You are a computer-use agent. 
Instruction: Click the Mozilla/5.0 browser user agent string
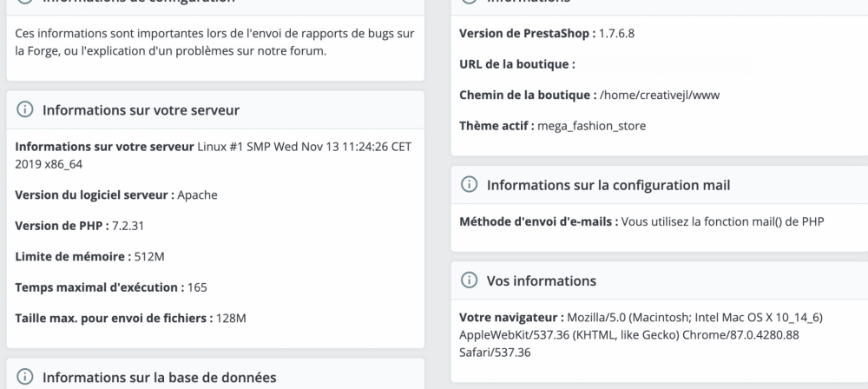point(641,335)
